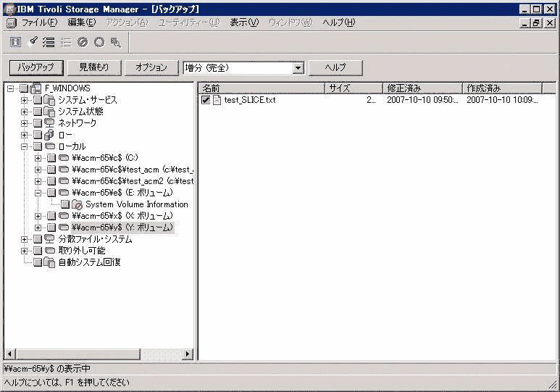Click the slashed-circle toolbar icon
The image size is (560, 392).
click(x=83, y=42)
